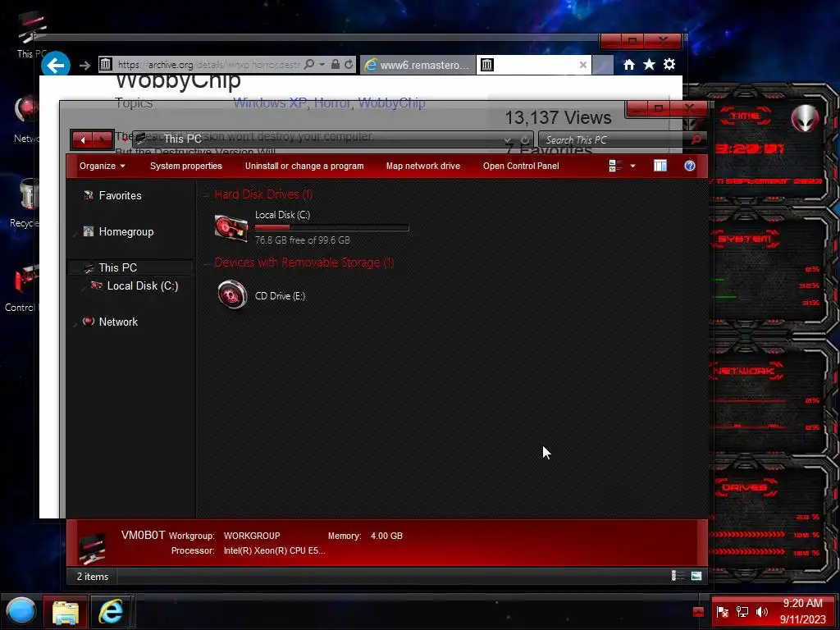Select the CD Drive (E:) icon
Image resolution: width=840 pixels, height=630 pixels.
tap(232, 295)
